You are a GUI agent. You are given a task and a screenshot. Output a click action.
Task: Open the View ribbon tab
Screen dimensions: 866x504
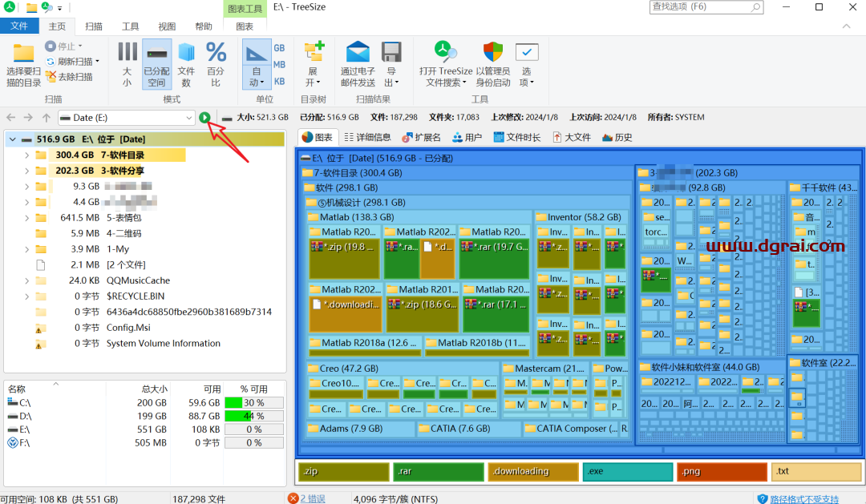point(167,26)
